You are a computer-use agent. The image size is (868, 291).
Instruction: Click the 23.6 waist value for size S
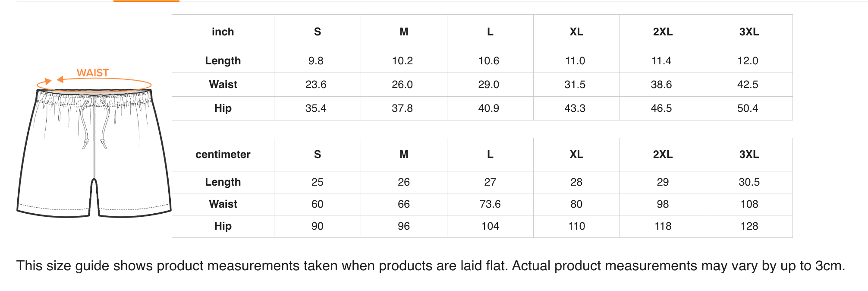[x=316, y=85]
